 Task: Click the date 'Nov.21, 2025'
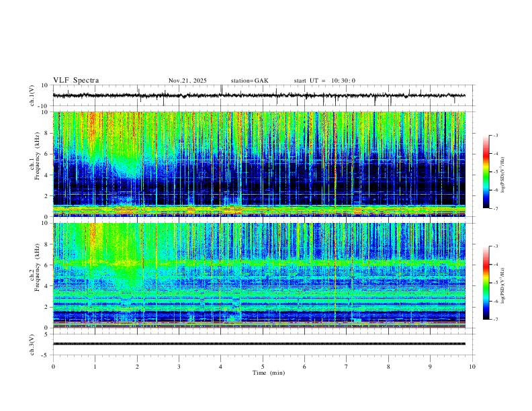point(187,81)
